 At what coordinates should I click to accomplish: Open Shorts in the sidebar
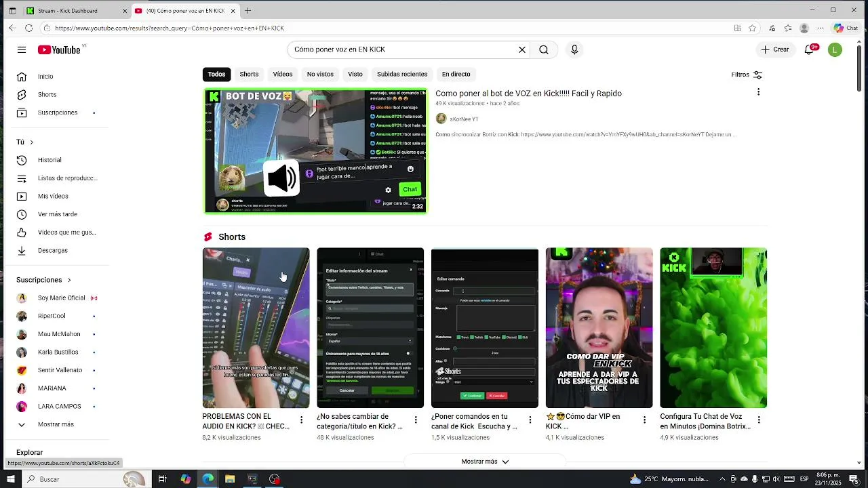(47, 95)
